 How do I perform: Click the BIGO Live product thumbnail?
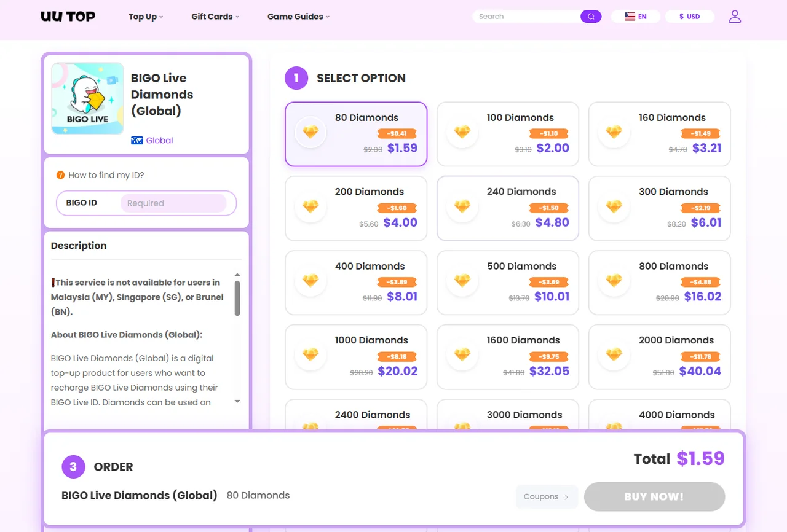pos(87,98)
